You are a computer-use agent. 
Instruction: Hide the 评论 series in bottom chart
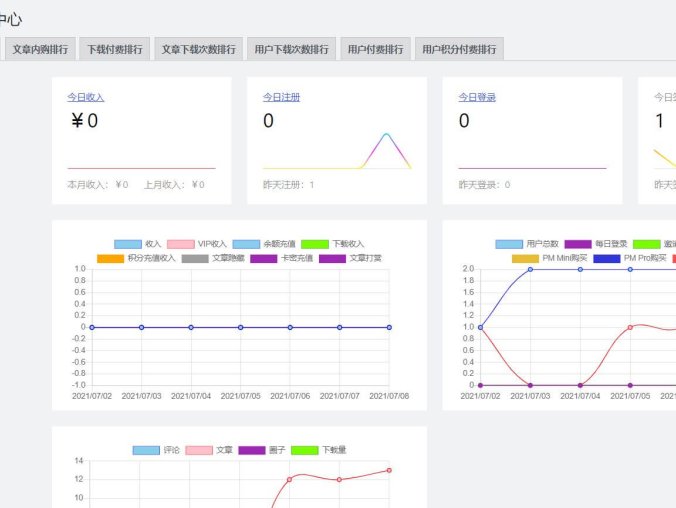157,450
